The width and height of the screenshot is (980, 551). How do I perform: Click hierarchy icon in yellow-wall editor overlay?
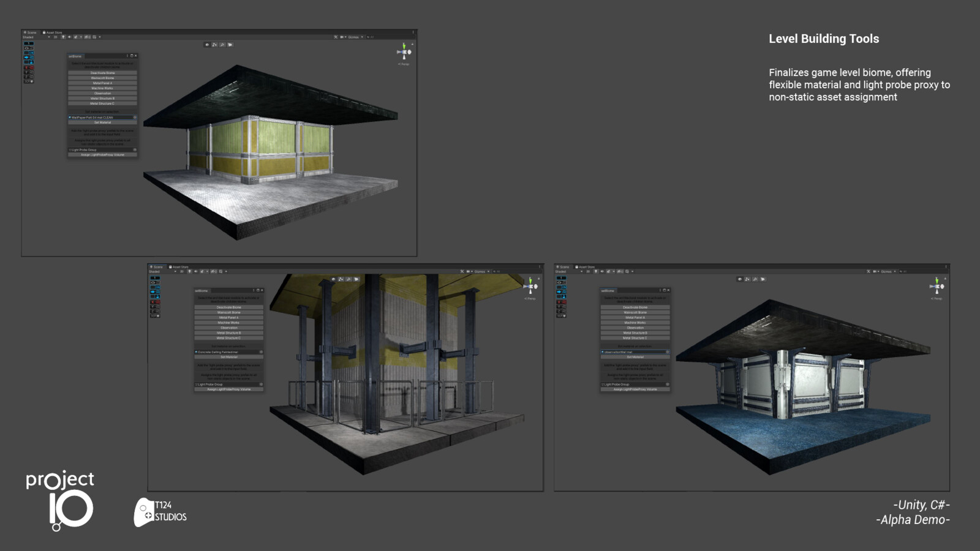coord(214,45)
